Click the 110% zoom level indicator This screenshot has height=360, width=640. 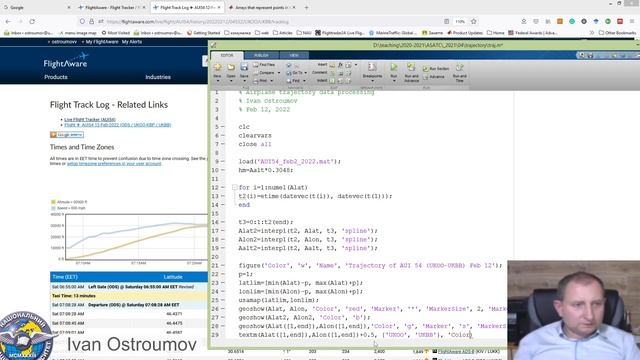(x=460, y=21)
